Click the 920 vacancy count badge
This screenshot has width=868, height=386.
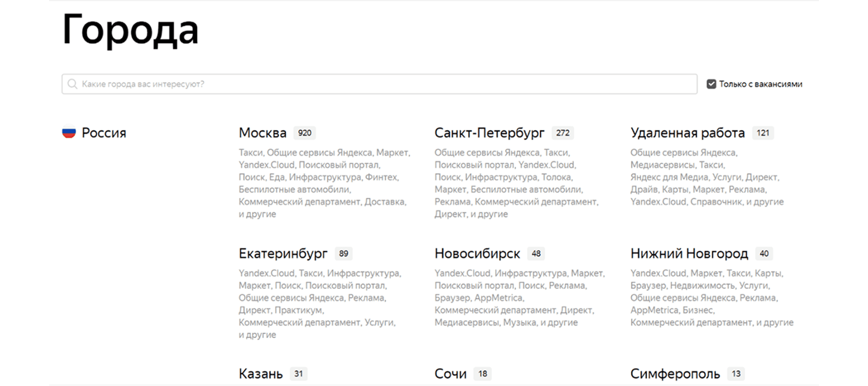[x=305, y=133]
